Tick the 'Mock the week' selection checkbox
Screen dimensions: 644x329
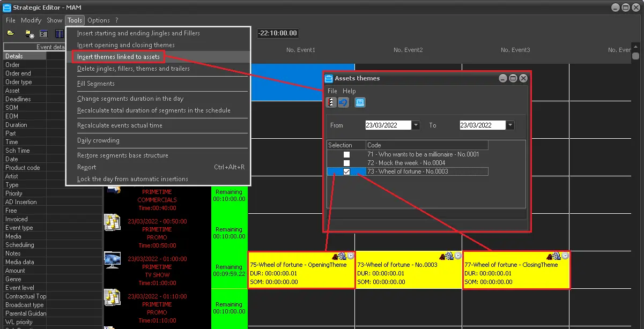[347, 163]
